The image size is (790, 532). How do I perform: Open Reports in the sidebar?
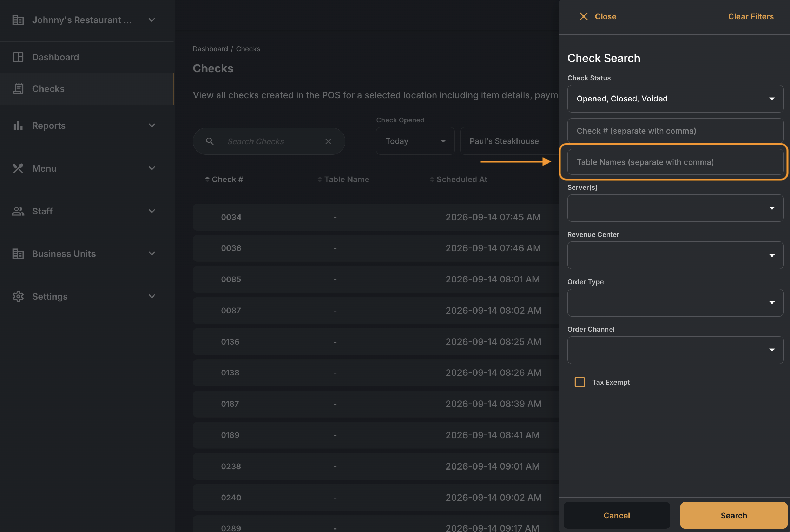(87, 126)
